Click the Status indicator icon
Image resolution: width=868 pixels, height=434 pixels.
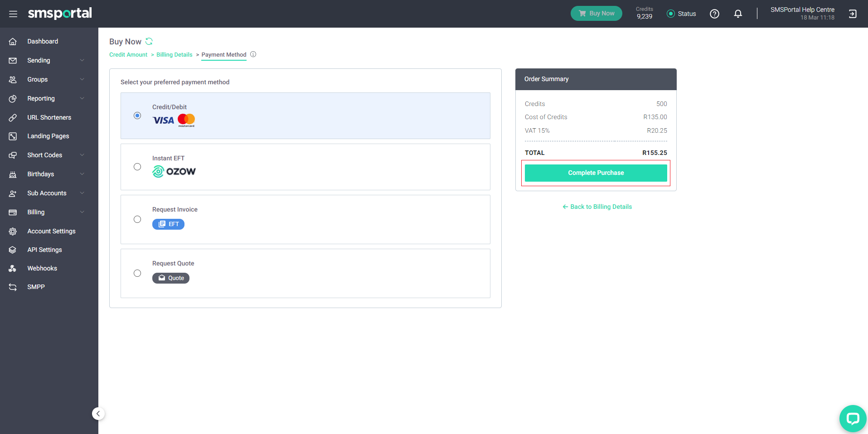tap(671, 14)
